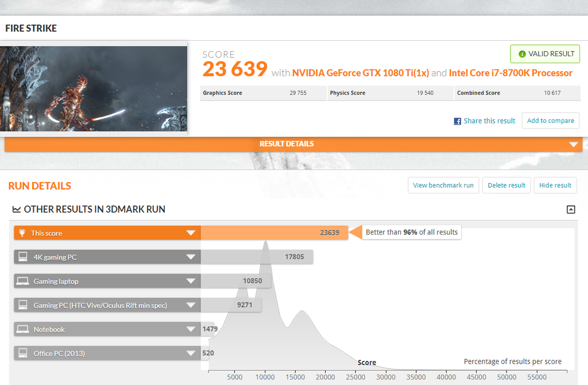Click the 1479 Notebook score value
The image size is (588, 385).
(210, 329)
